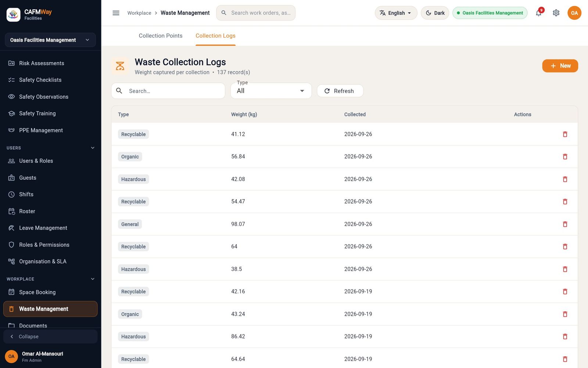Click the Workplace breadcrumb
Viewport: 588px width, 368px height.
click(x=139, y=13)
